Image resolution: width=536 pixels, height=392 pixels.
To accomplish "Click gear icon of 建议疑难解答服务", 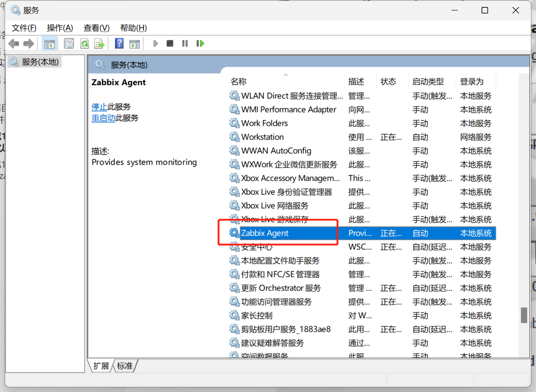I will [x=234, y=343].
